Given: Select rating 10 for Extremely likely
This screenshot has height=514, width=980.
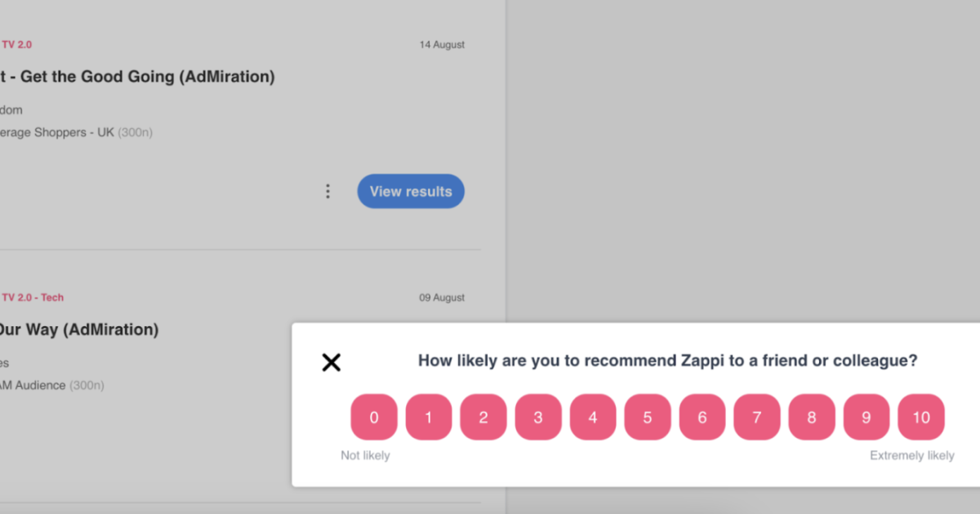Looking at the screenshot, I should [920, 417].
